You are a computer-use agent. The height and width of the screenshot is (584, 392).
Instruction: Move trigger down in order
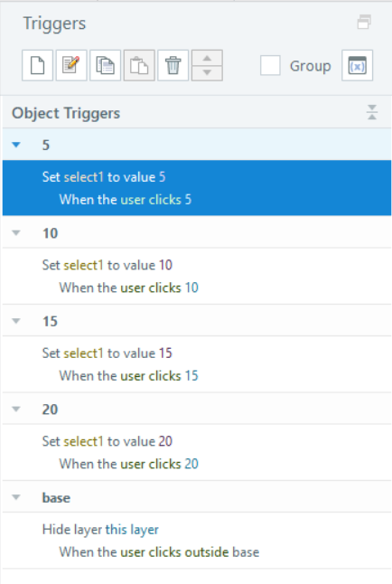click(x=207, y=73)
